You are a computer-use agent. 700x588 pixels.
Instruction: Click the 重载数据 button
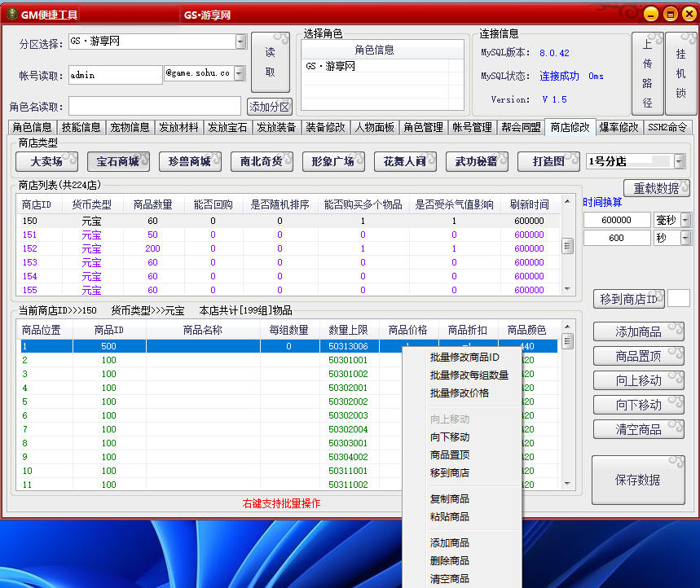tap(656, 188)
